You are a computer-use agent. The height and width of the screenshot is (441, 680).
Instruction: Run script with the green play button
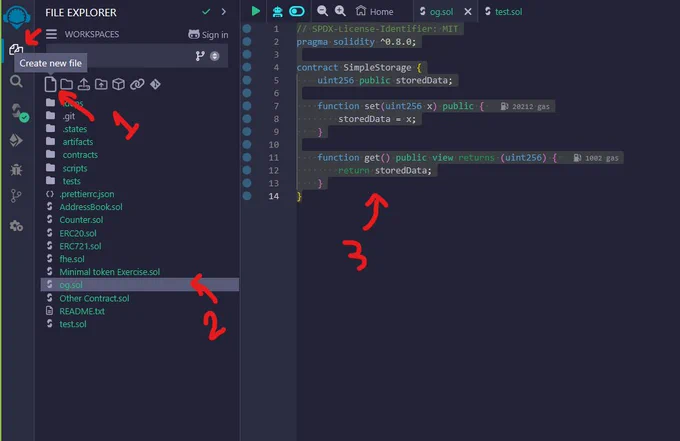coord(256,11)
